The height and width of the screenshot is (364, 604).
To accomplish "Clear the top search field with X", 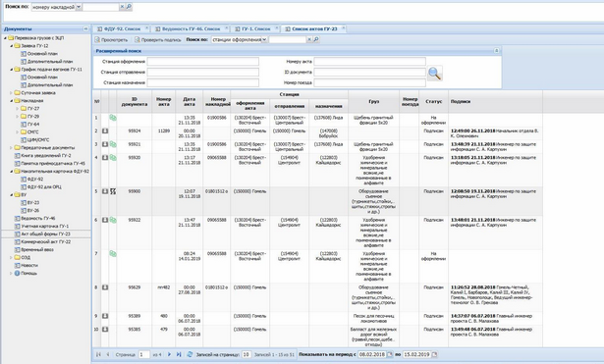I will click(x=122, y=7).
